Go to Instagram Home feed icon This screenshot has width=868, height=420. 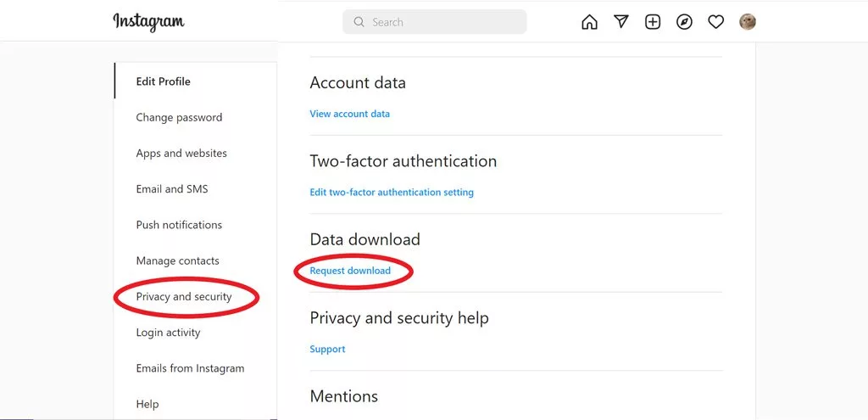tap(589, 22)
